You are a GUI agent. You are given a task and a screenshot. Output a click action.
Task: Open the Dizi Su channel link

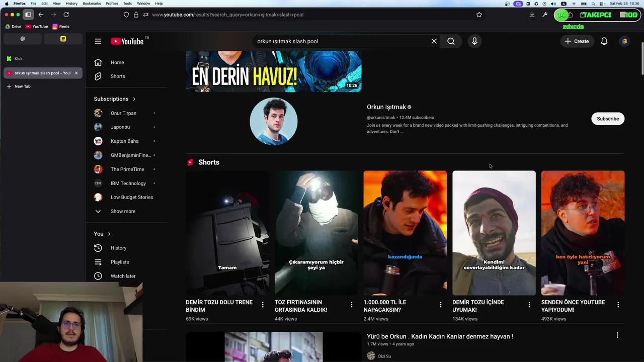(x=384, y=356)
